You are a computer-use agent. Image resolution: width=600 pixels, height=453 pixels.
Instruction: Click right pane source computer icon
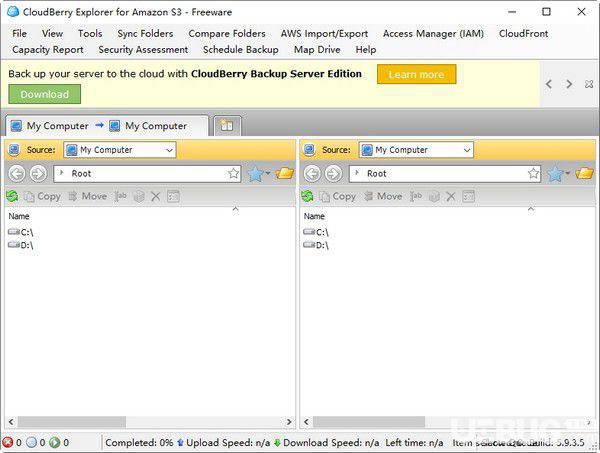point(309,150)
